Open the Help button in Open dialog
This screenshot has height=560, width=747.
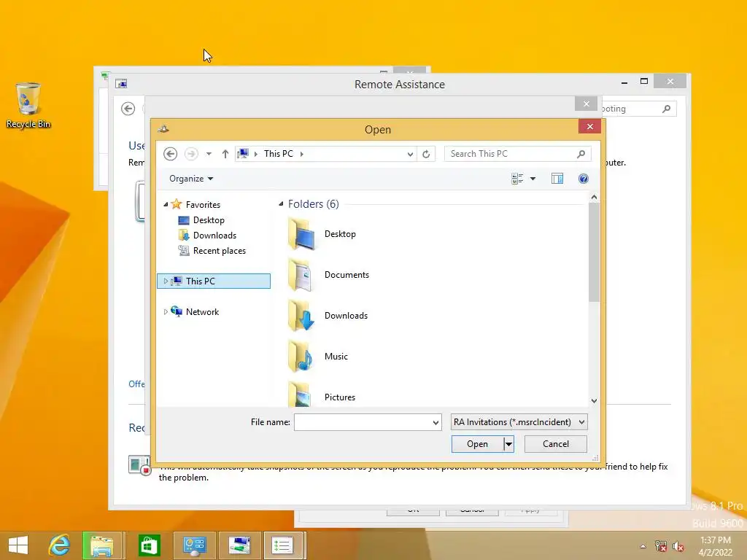point(583,179)
